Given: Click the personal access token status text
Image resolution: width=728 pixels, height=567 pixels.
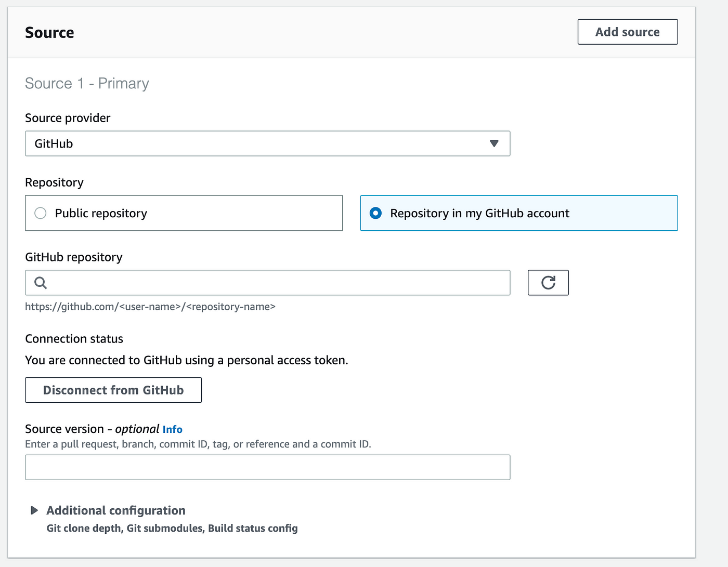Looking at the screenshot, I should click(187, 360).
